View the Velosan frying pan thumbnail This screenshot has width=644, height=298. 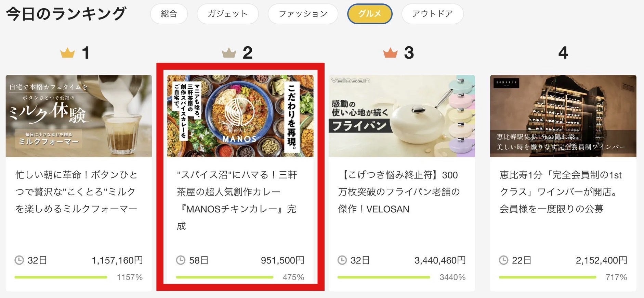click(402, 116)
